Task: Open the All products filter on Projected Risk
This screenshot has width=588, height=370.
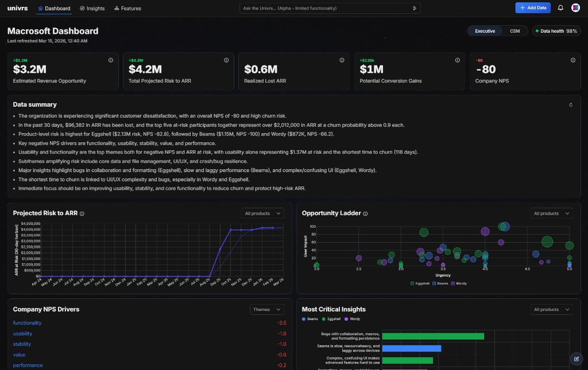Action: click(262, 213)
